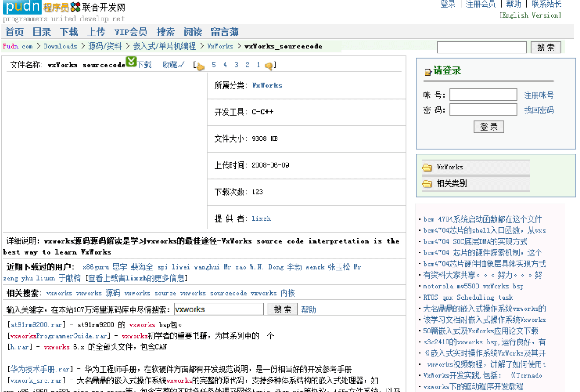Click the thumbs-down rating icon
Screen dimensions: 580x392
tap(268, 66)
